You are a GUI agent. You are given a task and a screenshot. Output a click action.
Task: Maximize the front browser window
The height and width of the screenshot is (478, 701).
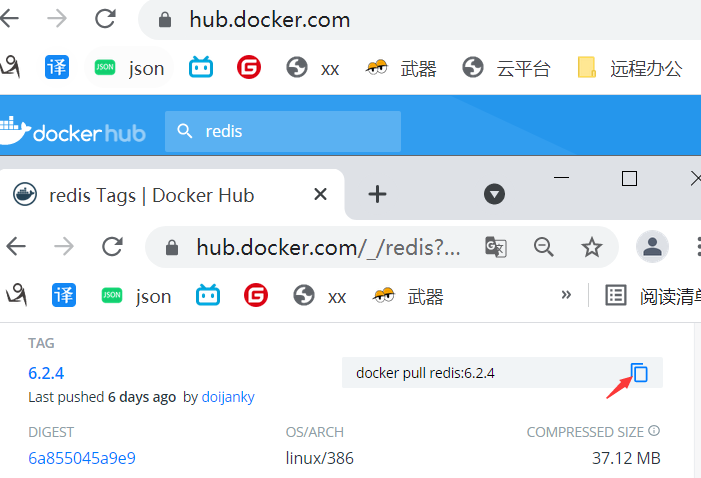click(x=629, y=178)
